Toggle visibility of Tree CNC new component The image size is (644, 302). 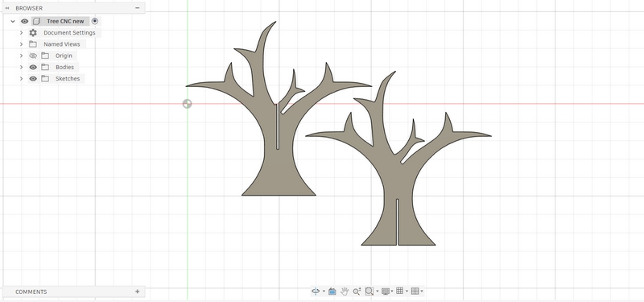click(x=25, y=22)
